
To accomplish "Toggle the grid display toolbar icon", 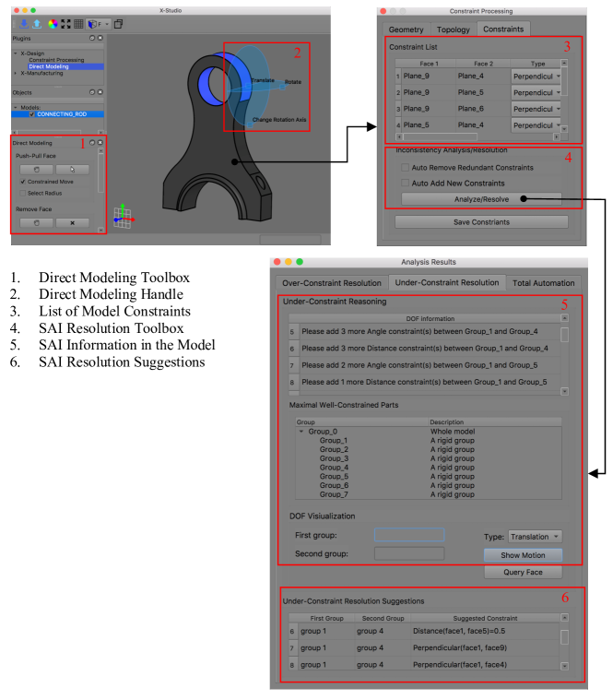I will [x=78, y=24].
